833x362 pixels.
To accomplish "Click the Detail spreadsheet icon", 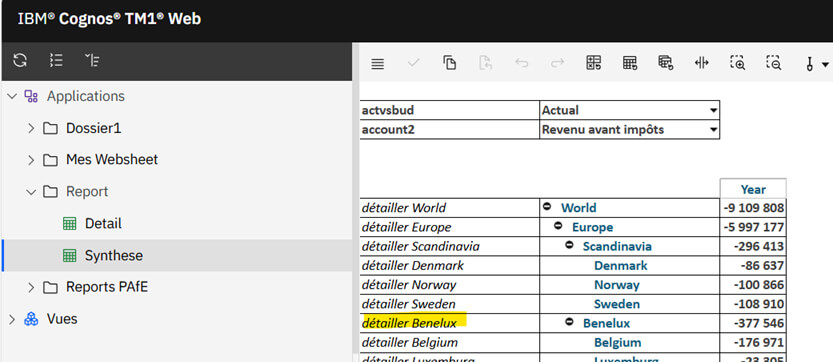I will (x=70, y=224).
